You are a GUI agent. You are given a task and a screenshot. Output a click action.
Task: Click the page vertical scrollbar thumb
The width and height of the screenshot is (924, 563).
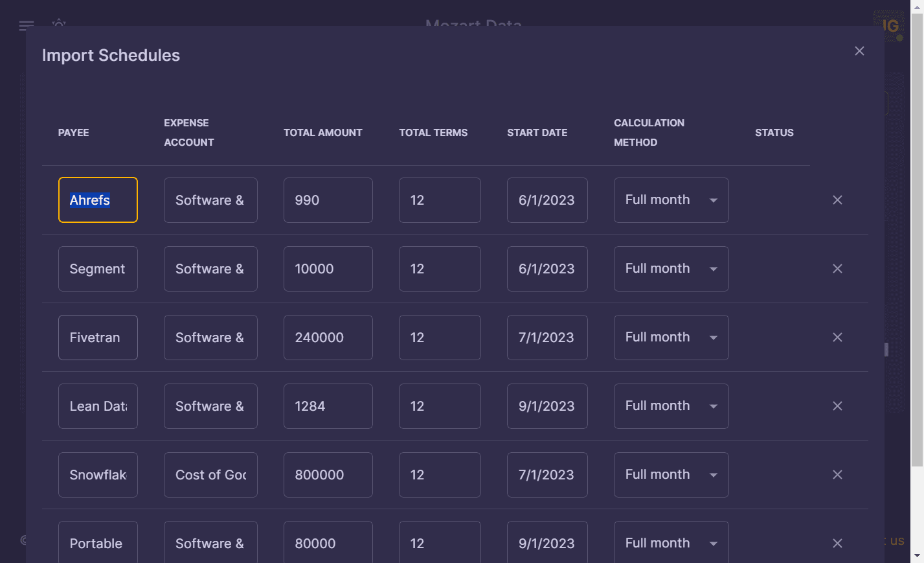point(917,240)
